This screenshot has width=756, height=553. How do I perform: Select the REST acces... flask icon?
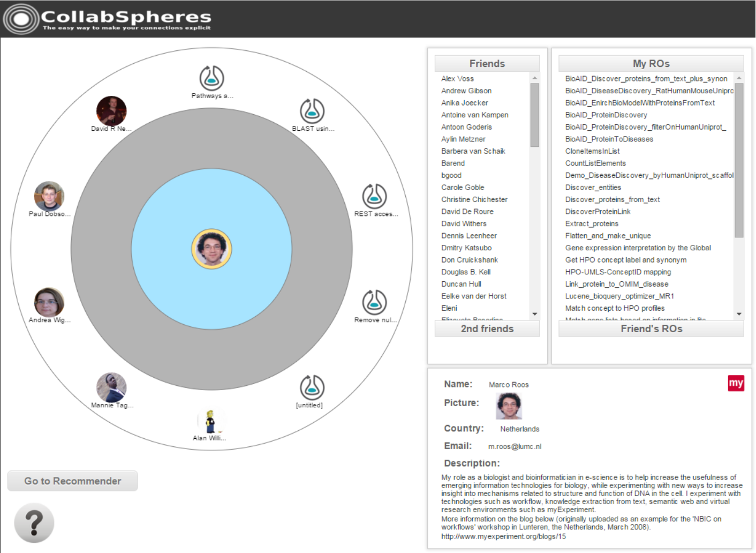click(374, 196)
